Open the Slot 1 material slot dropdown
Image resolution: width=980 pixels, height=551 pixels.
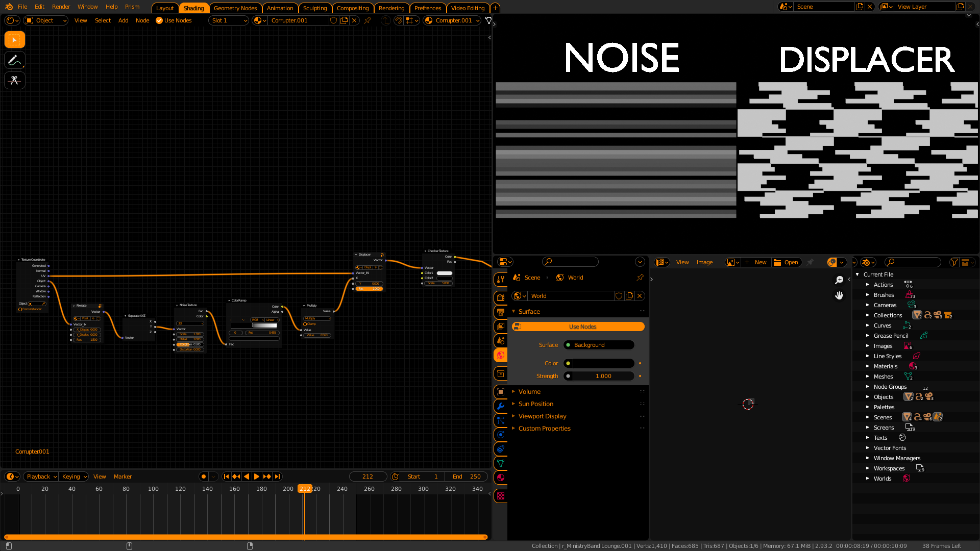229,20
